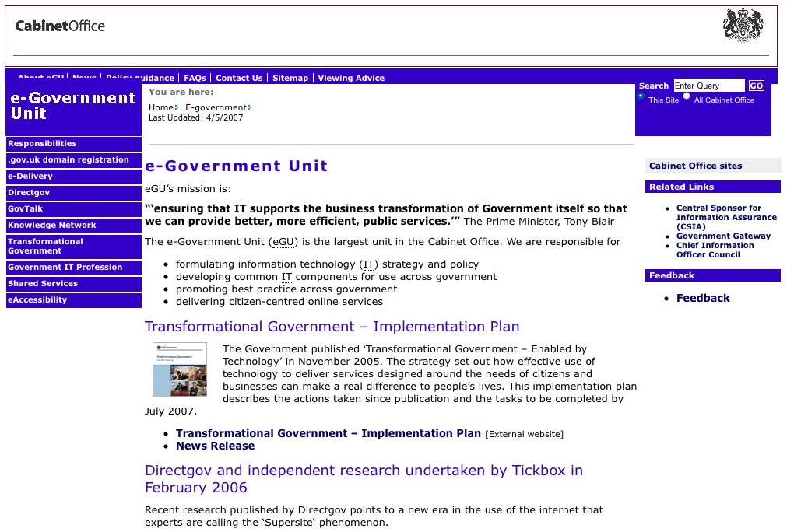The width and height of the screenshot is (794, 532).
Task: Click the E-government breadcrumb link
Action: click(x=216, y=107)
